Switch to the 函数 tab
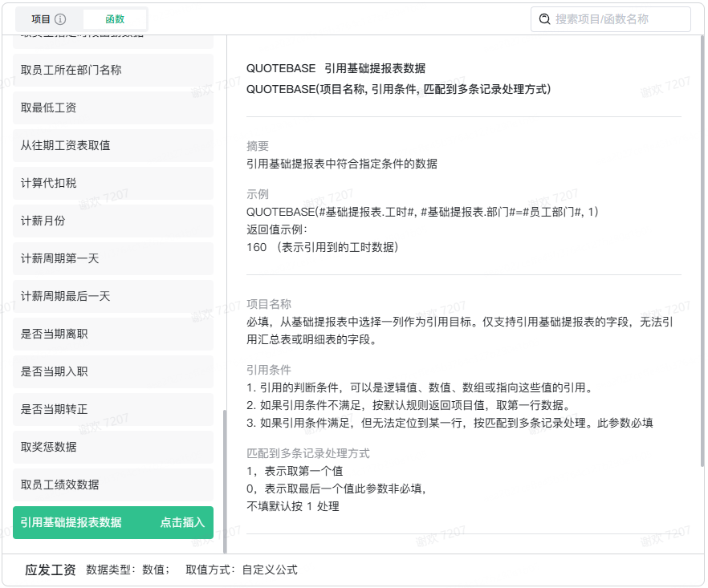This screenshot has height=588, width=708. point(115,19)
